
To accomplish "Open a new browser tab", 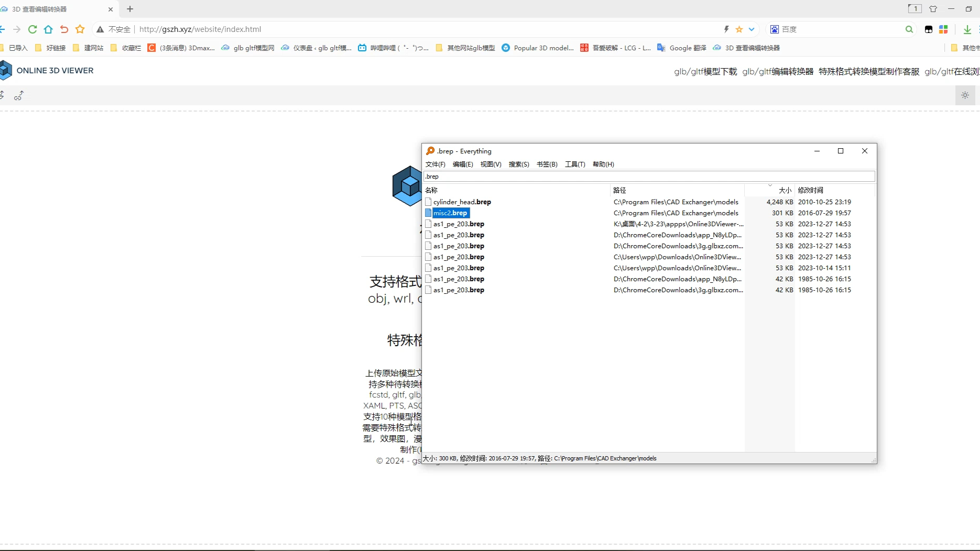I will click(x=130, y=9).
